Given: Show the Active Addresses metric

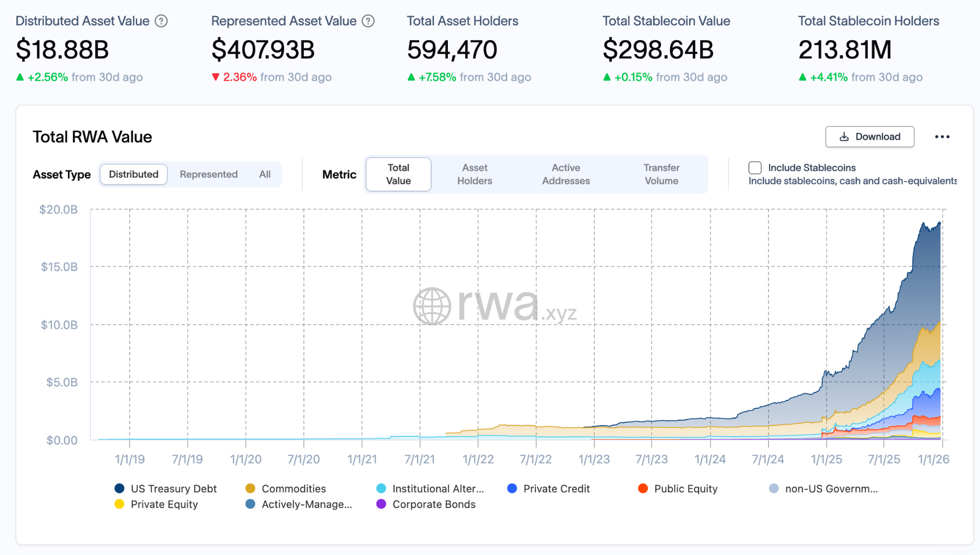Looking at the screenshot, I should [x=566, y=174].
